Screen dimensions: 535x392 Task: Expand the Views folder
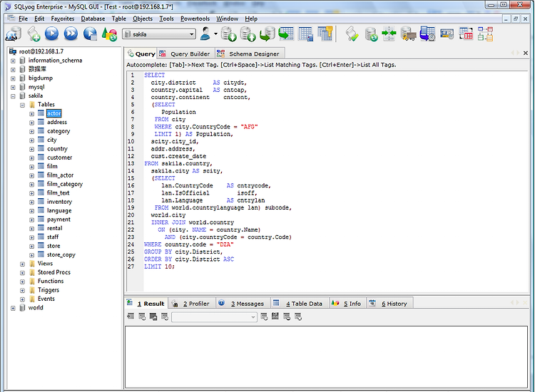pyautogui.click(x=23, y=264)
